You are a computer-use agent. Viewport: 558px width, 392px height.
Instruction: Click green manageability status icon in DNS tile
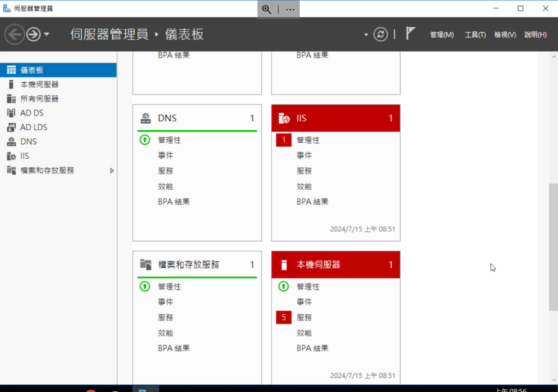click(145, 140)
